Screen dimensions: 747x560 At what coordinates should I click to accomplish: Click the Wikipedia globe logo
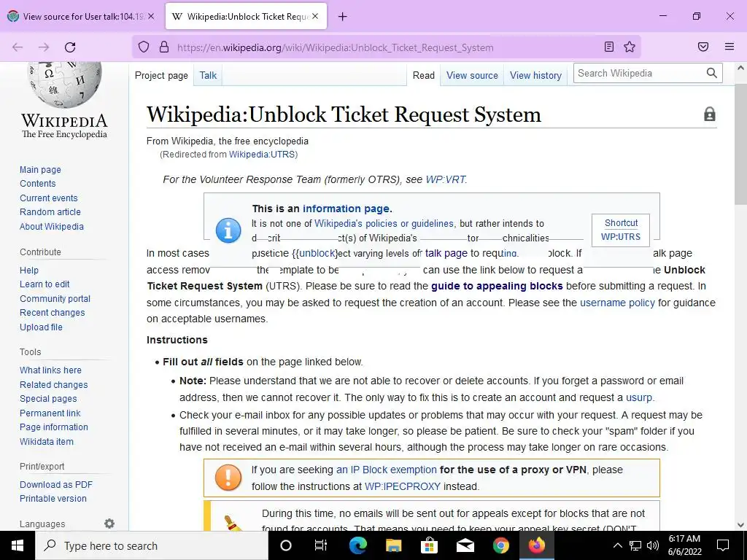[x=65, y=85]
